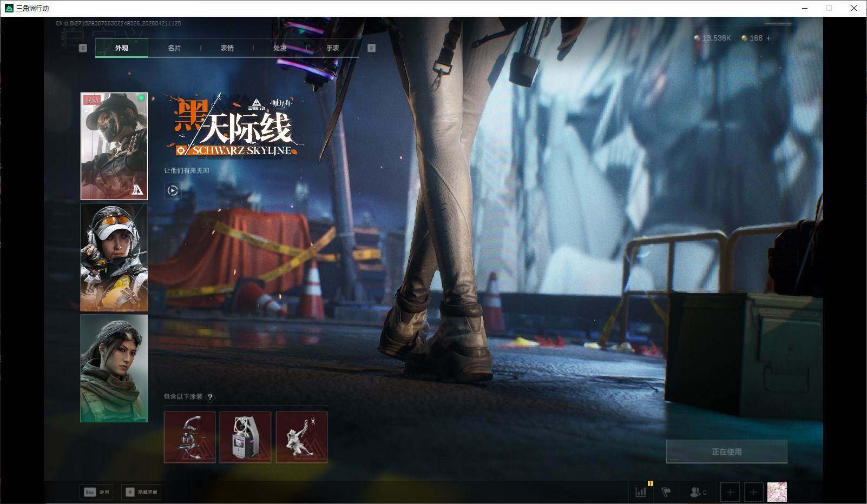Screen dimensions: 867x504
Task: Go to the 处决 tab
Action: pyautogui.click(x=280, y=48)
